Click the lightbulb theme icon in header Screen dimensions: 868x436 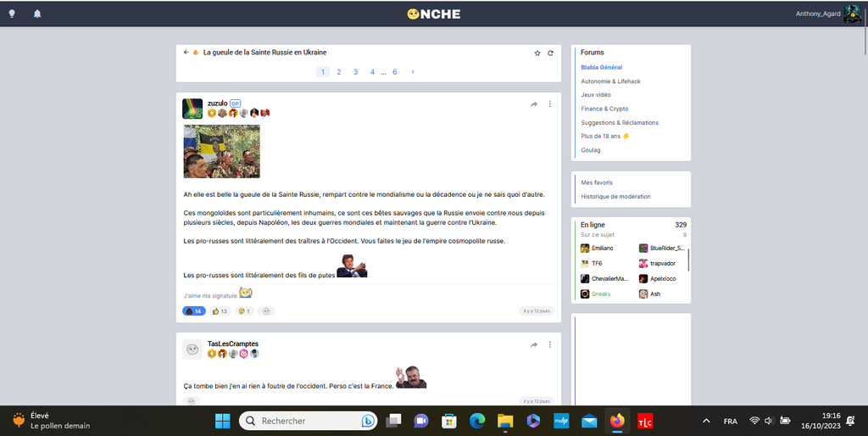point(12,14)
